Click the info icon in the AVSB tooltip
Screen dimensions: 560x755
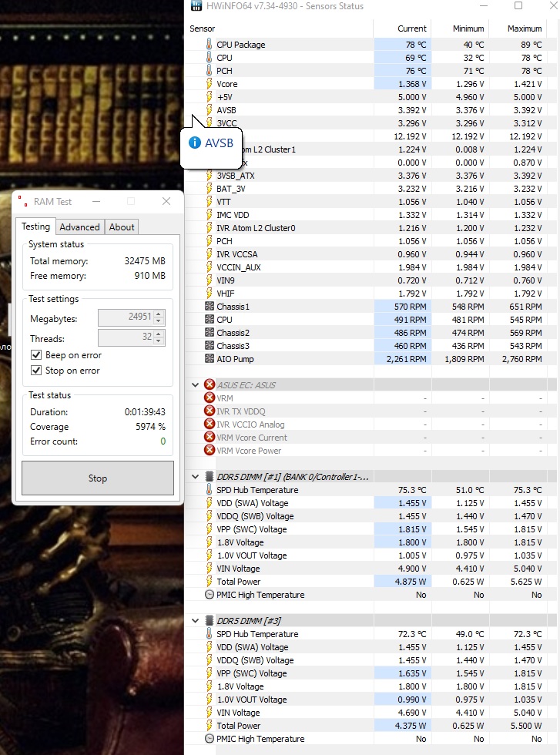(x=195, y=143)
